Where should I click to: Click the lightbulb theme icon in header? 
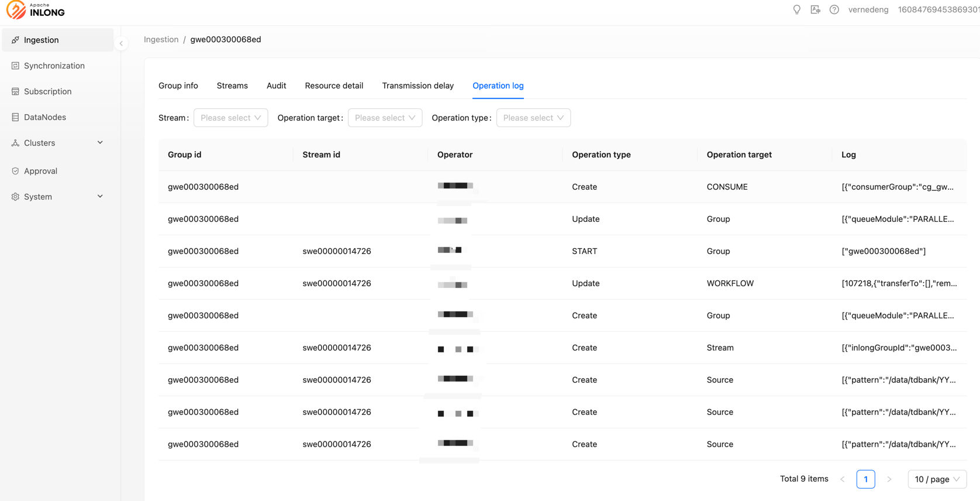click(x=796, y=10)
